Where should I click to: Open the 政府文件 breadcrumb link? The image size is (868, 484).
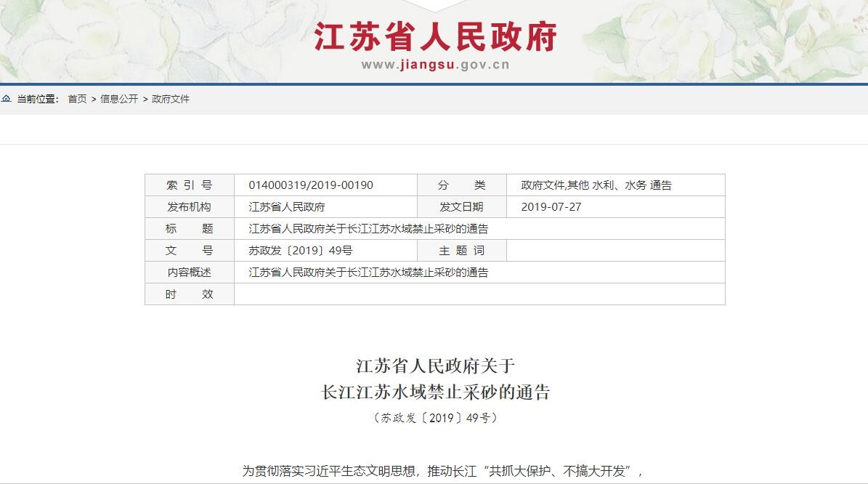(x=171, y=99)
